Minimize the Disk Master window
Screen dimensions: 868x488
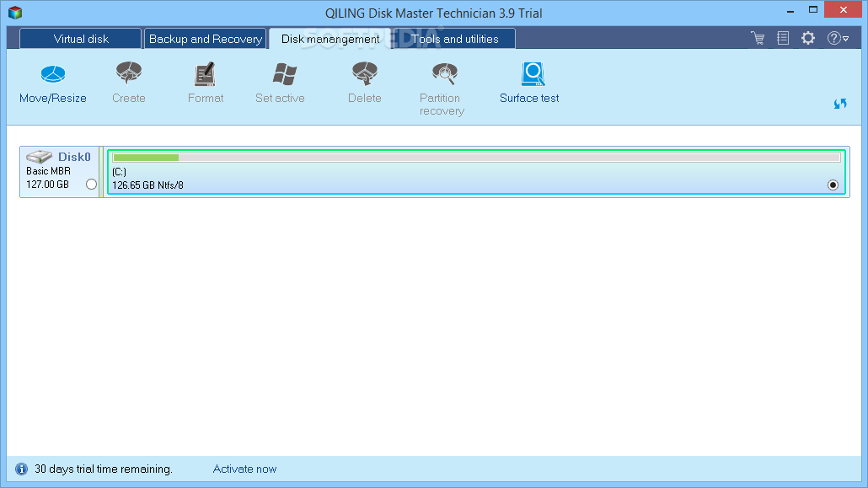(x=790, y=10)
